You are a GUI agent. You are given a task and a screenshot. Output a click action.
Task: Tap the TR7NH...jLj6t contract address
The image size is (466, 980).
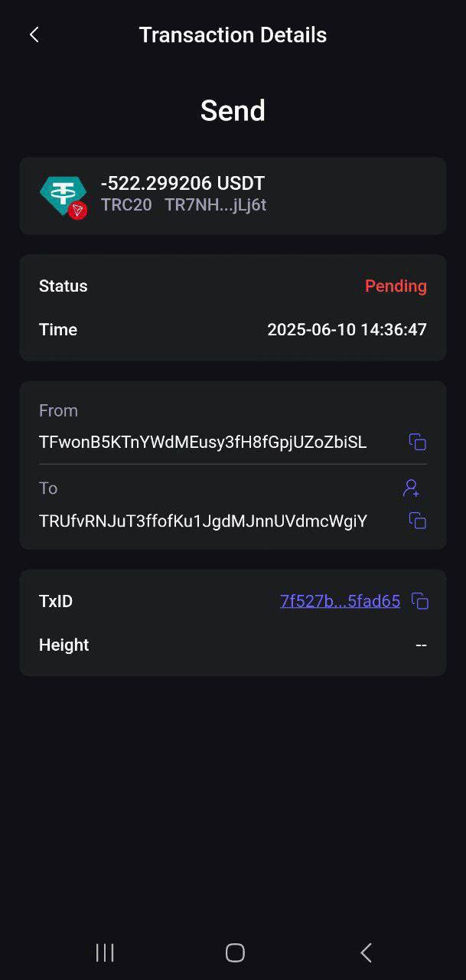pyautogui.click(x=216, y=205)
